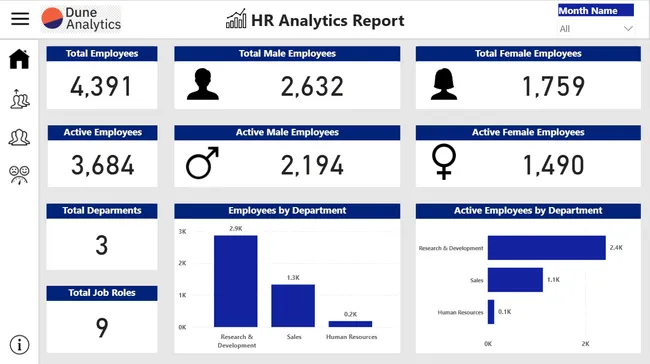Click the 2.4K data label
Image resolution: width=650 pixels, height=364 pixels.
[616, 248]
